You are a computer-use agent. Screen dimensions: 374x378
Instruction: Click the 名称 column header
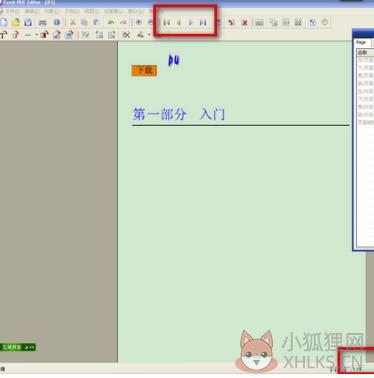(x=365, y=52)
